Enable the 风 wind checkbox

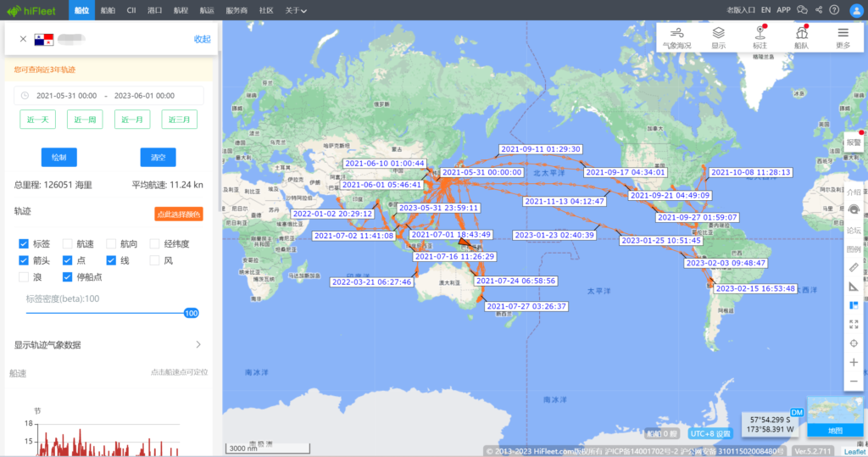pyautogui.click(x=154, y=260)
